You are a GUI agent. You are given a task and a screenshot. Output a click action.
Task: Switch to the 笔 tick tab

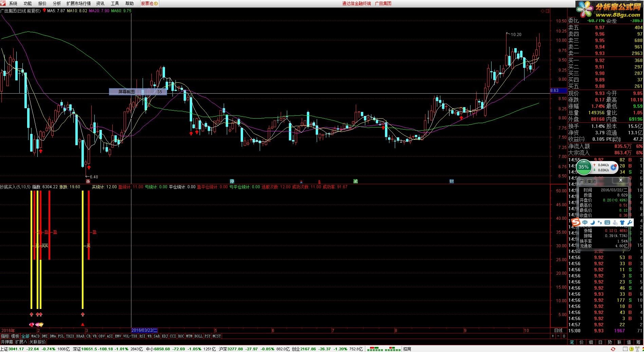(572, 342)
